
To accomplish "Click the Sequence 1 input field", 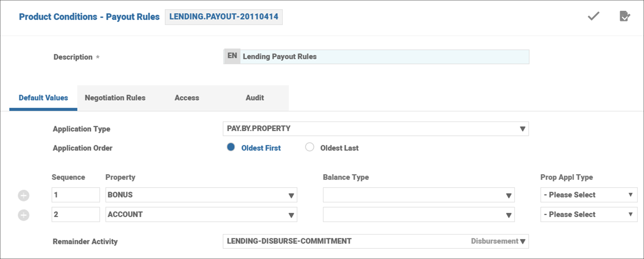I will [76, 195].
